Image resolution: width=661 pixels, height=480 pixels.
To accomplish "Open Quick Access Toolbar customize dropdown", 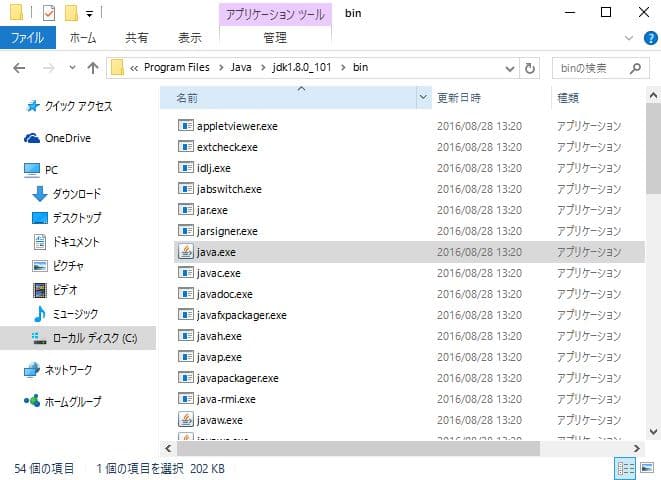I will [89, 14].
